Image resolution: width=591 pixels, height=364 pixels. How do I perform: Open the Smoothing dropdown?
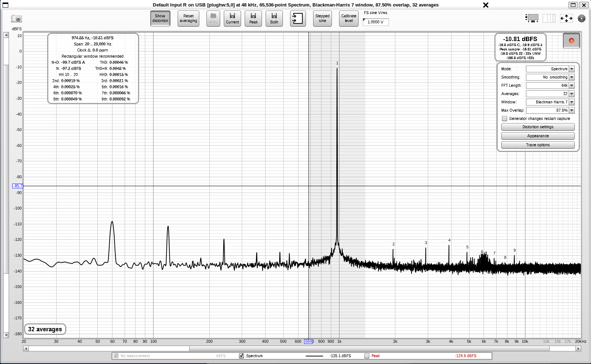click(x=550, y=77)
